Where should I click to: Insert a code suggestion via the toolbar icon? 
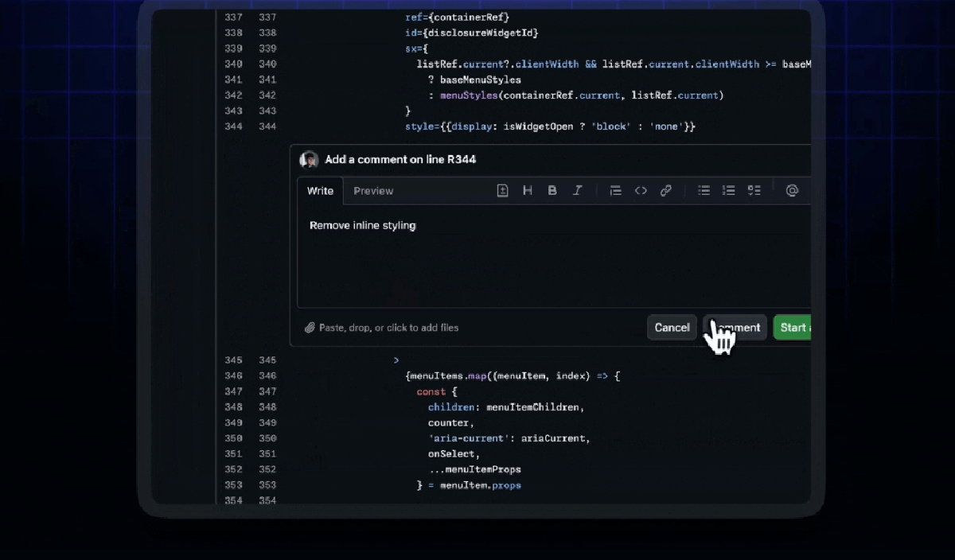point(502,191)
